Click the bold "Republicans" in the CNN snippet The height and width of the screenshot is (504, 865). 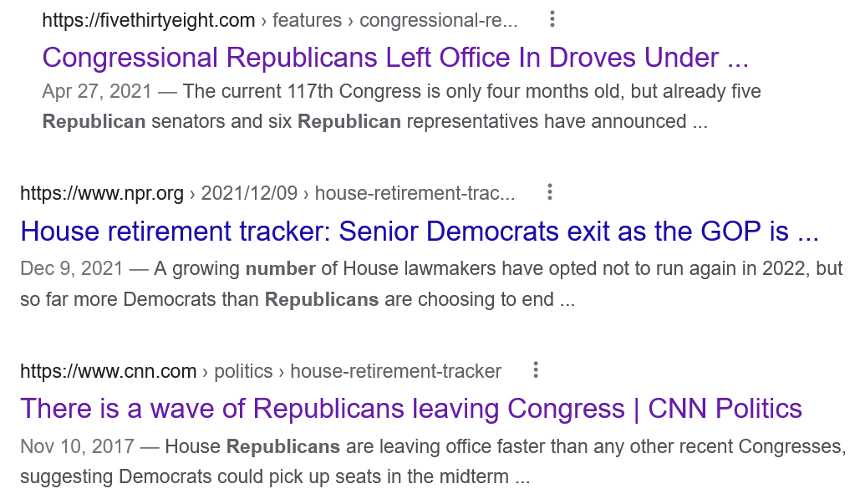click(x=283, y=446)
